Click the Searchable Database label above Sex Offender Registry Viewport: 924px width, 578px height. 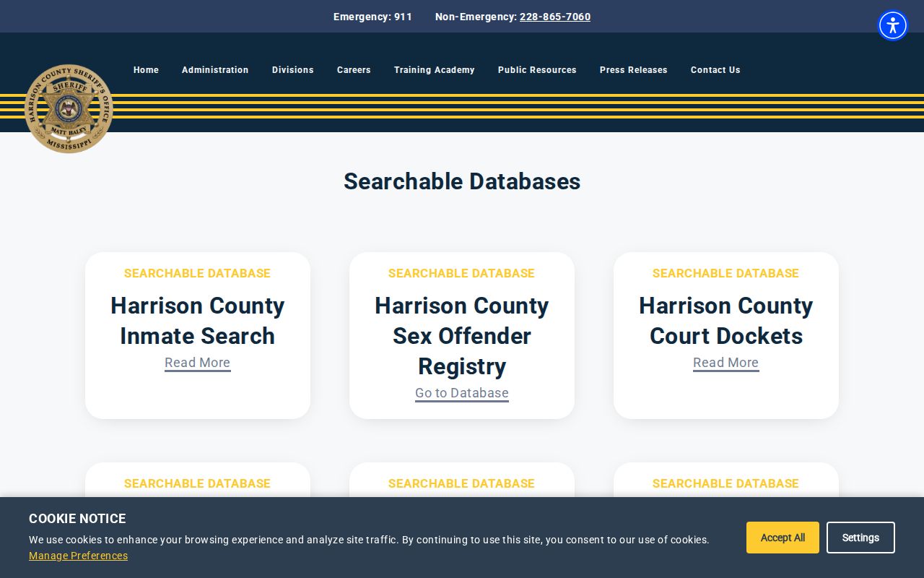coord(462,273)
